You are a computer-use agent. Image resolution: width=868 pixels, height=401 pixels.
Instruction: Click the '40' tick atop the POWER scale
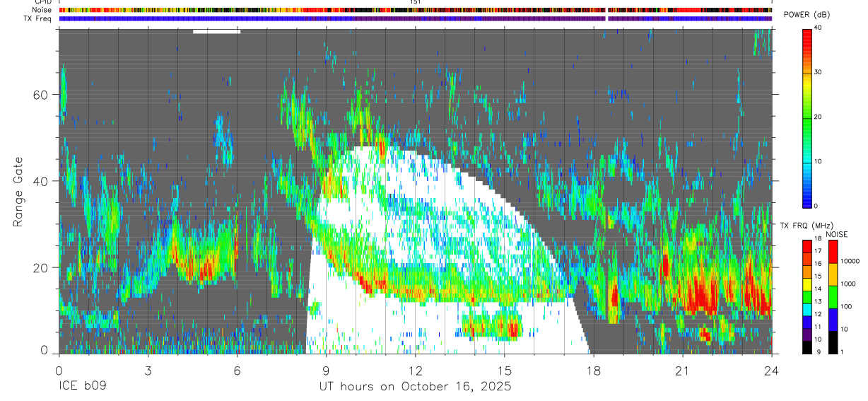[x=817, y=28]
